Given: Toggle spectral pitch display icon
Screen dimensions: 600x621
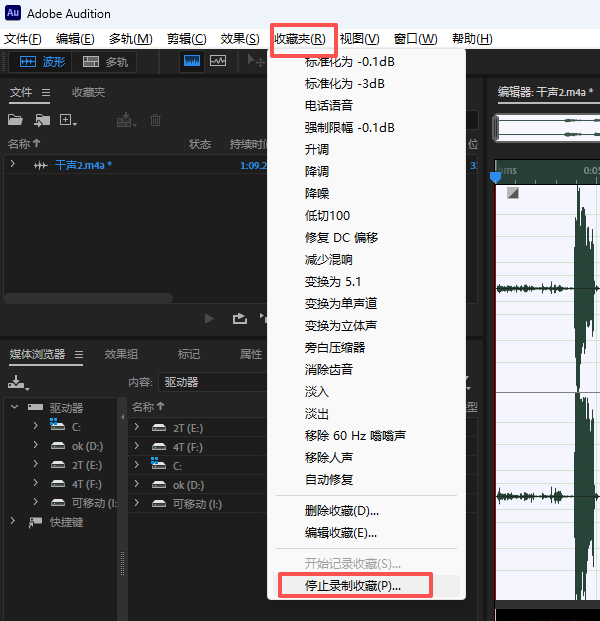Looking at the screenshot, I should point(218,61).
